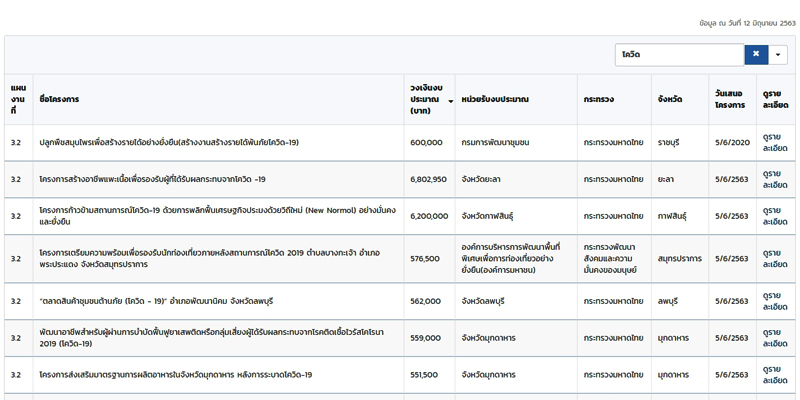Click the วันเสนอโครงการ column header

[731, 99]
